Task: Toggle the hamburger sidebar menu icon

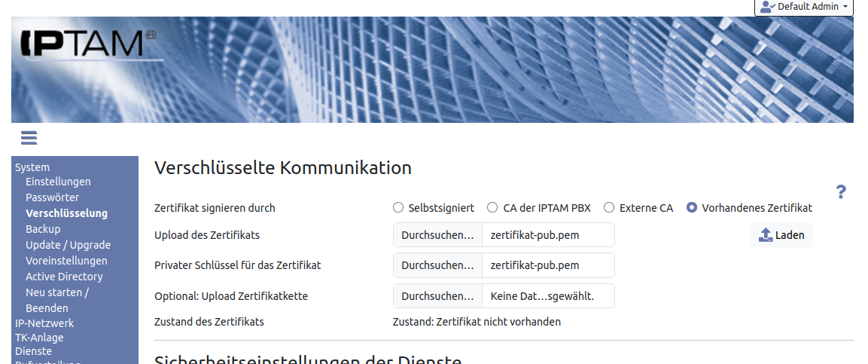Action: coord(29,138)
